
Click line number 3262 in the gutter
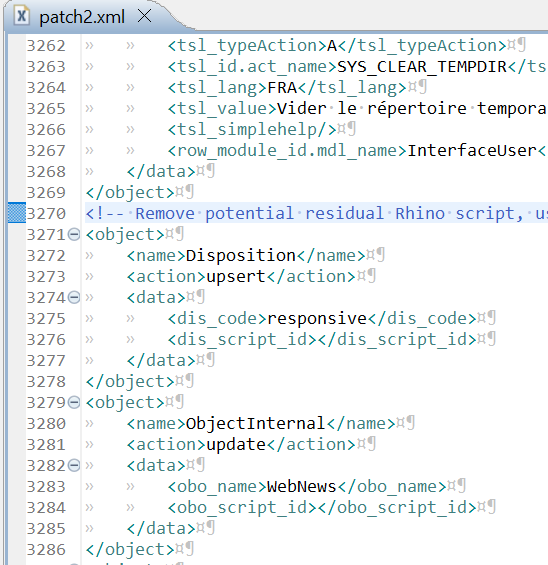point(46,46)
